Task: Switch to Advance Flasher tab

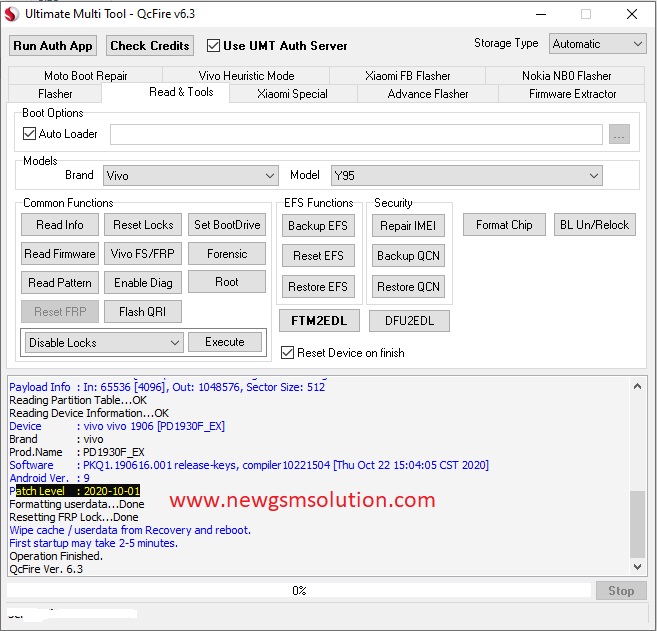Action: (x=428, y=94)
